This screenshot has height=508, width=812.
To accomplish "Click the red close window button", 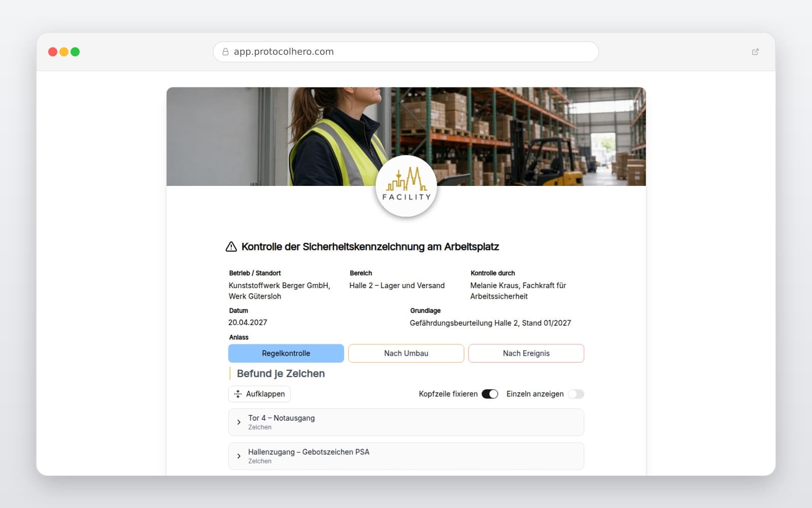I will [53, 52].
